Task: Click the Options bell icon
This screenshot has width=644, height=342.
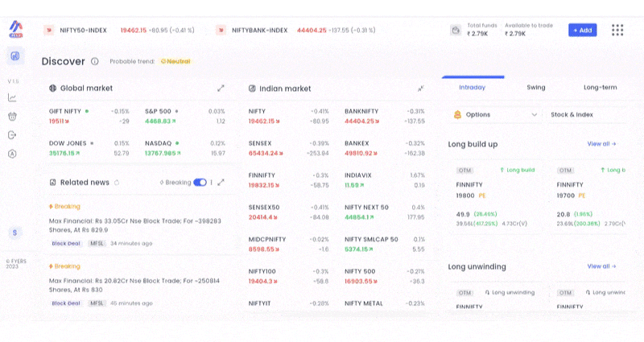Action: pyautogui.click(x=457, y=114)
